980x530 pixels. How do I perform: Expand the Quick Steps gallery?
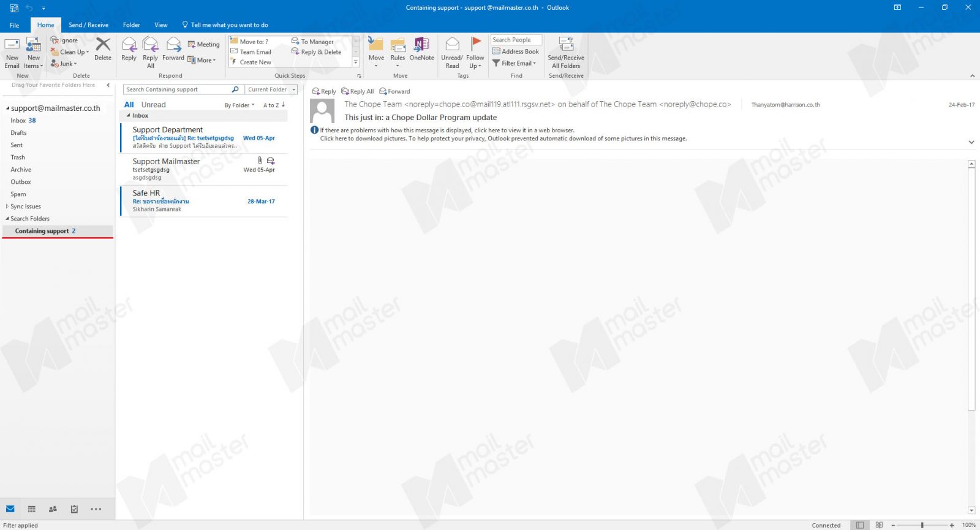click(x=356, y=62)
